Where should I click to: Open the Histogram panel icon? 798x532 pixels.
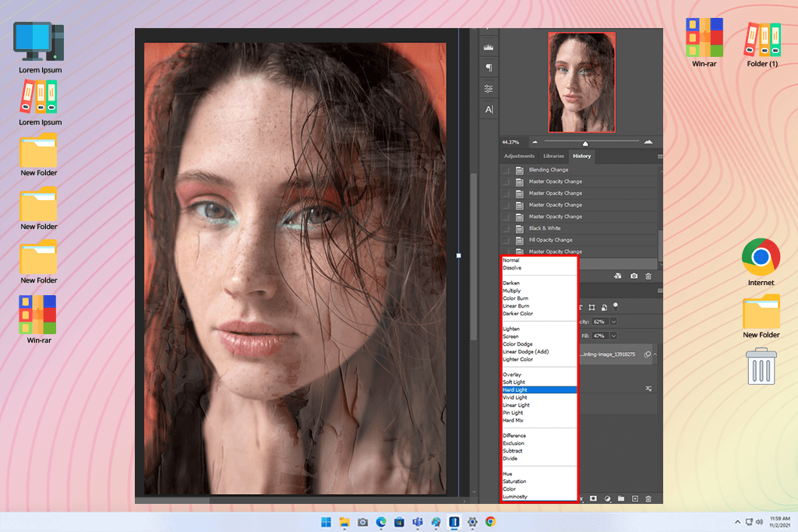coord(489,48)
